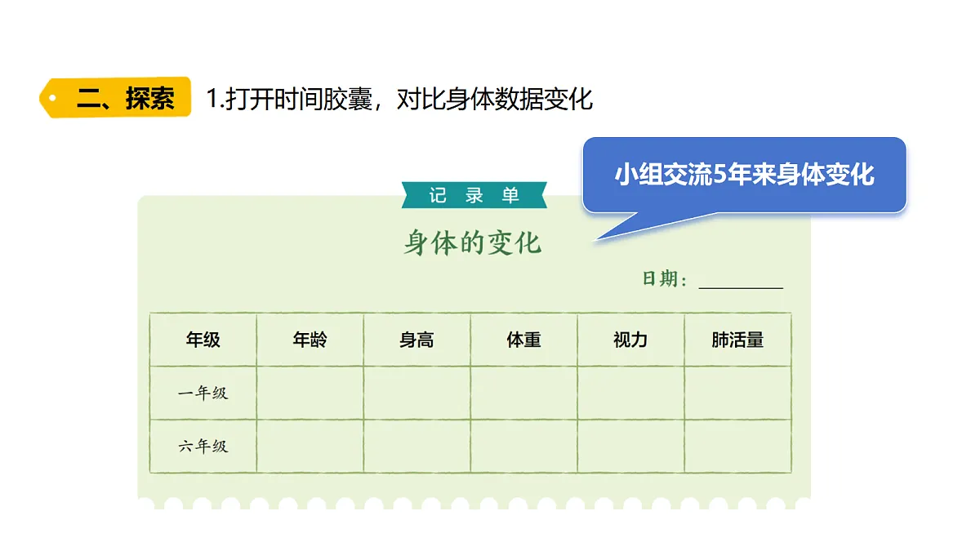
Task: Click the '一年级' row label
Action: [x=203, y=393]
